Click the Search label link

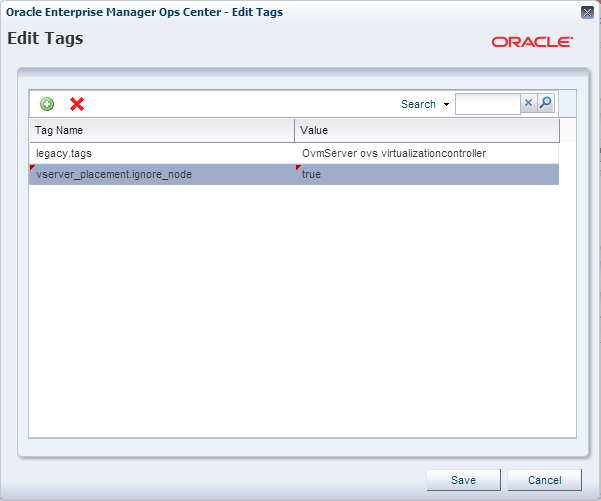click(418, 104)
